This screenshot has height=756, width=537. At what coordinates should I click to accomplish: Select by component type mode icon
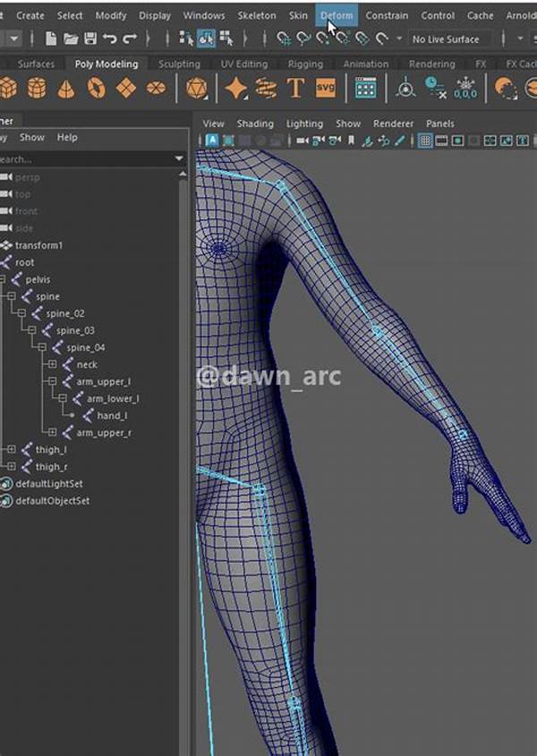(x=226, y=38)
